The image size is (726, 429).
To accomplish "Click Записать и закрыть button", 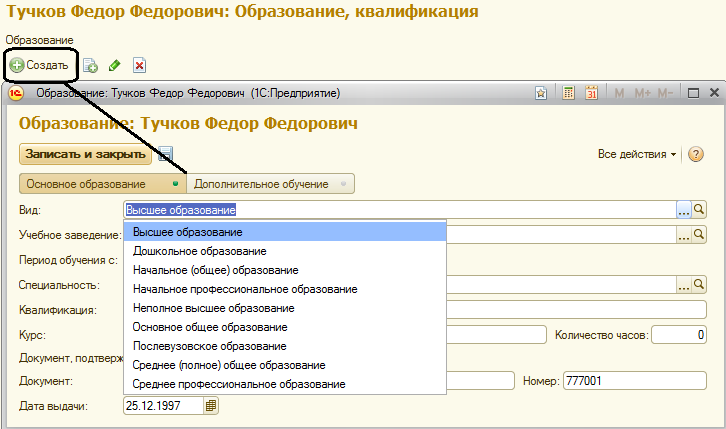I will pyautogui.click(x=86, y=154).
